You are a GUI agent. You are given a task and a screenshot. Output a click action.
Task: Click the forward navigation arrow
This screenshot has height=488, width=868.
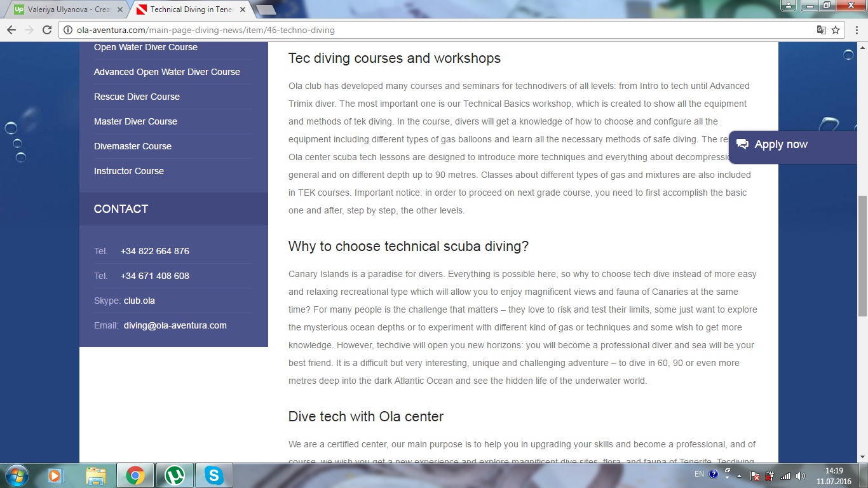click(29, 30)
